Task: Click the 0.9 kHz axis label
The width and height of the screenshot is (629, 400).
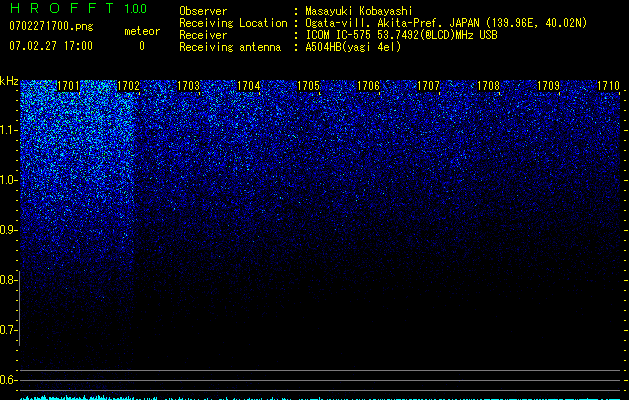Action: pos(8,230)
